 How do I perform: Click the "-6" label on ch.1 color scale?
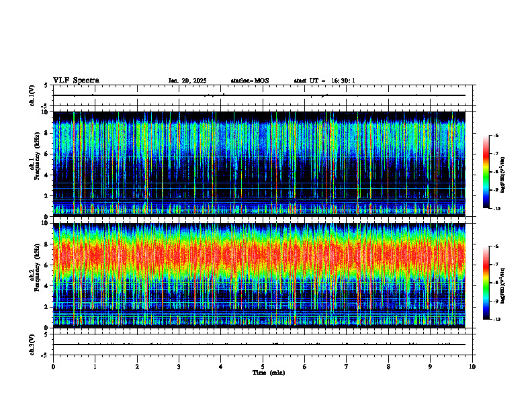[x=495, y=136]
